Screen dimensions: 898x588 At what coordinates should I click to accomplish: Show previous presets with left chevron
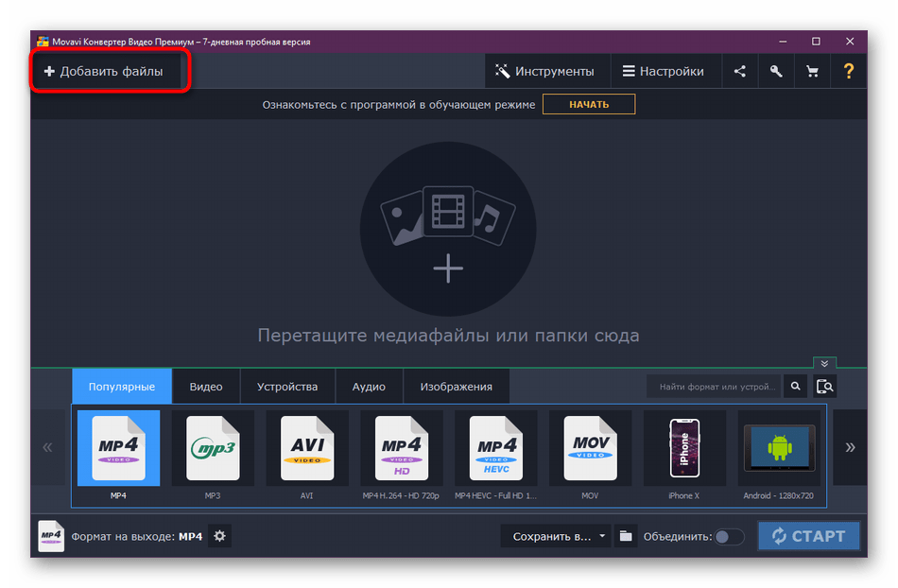(x=47, y=447)
